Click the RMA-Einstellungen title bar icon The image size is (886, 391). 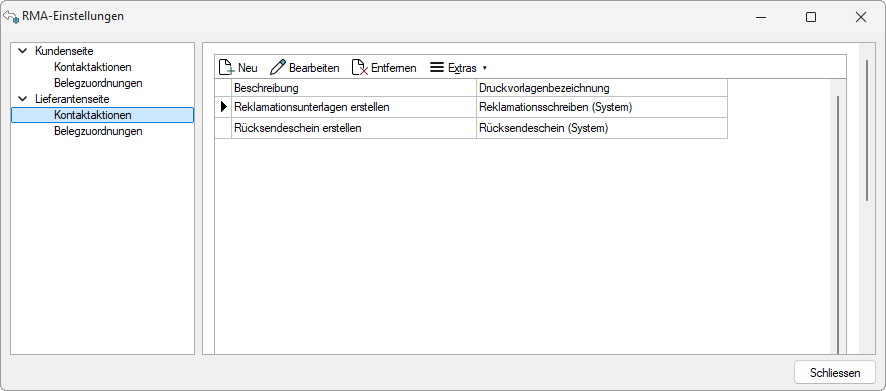point(11,16)
